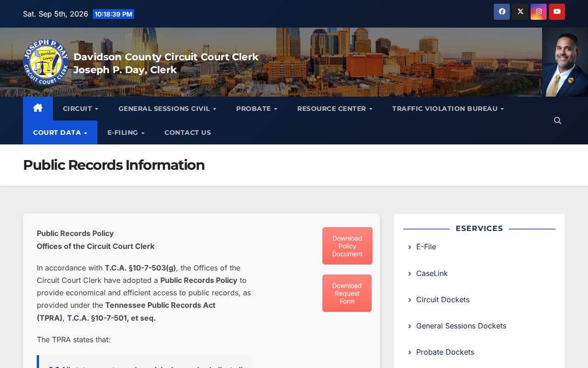Image resolution: width=588 pixels, height=368 pixels.
Task: Click the Download Request Form button
Action: coord(347,293)
